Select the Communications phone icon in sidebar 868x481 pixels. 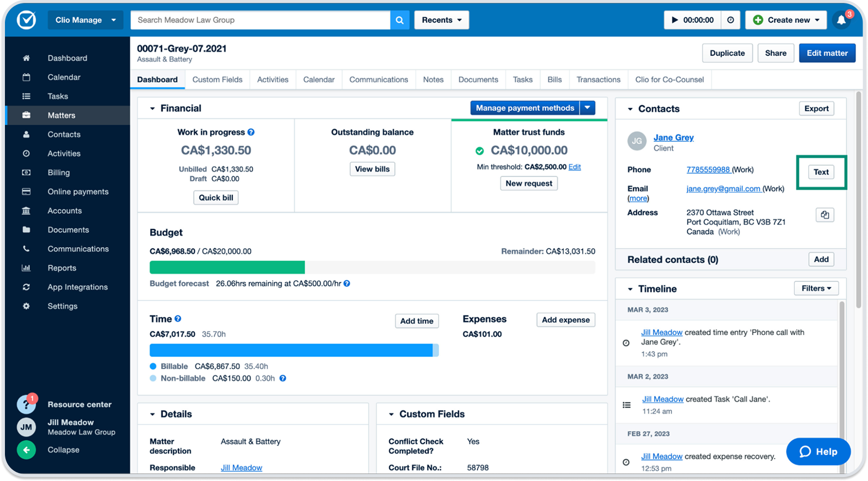point(26,249)
